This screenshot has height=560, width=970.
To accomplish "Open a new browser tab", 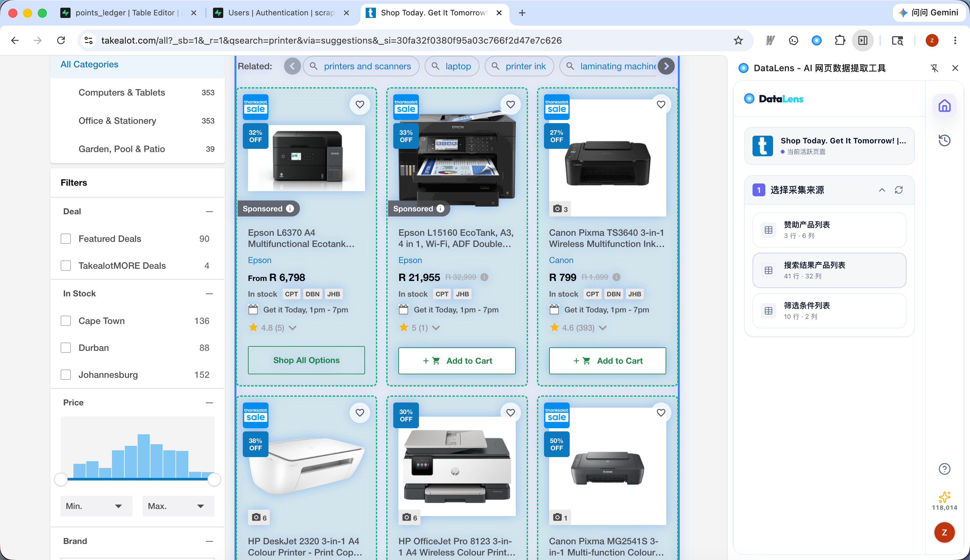I will 522,13.
